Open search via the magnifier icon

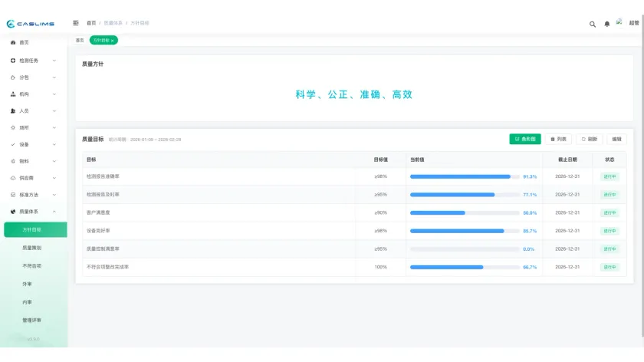click(592, 25)
